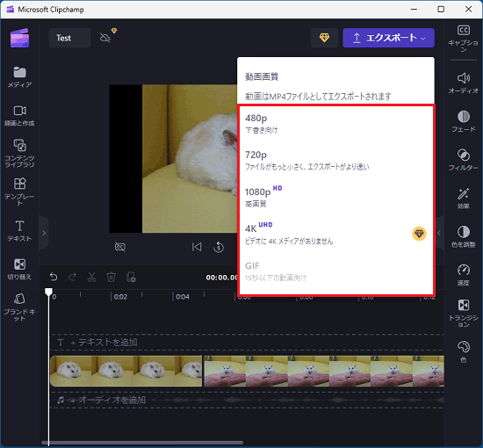Click the 0:04 mark on the timeline ruler

[x=183, y=297]
